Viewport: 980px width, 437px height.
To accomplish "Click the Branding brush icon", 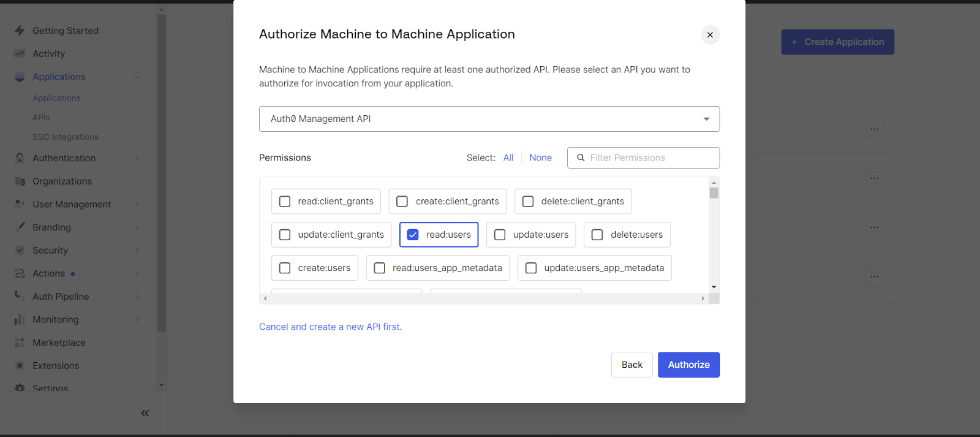I will coord(20,227).
